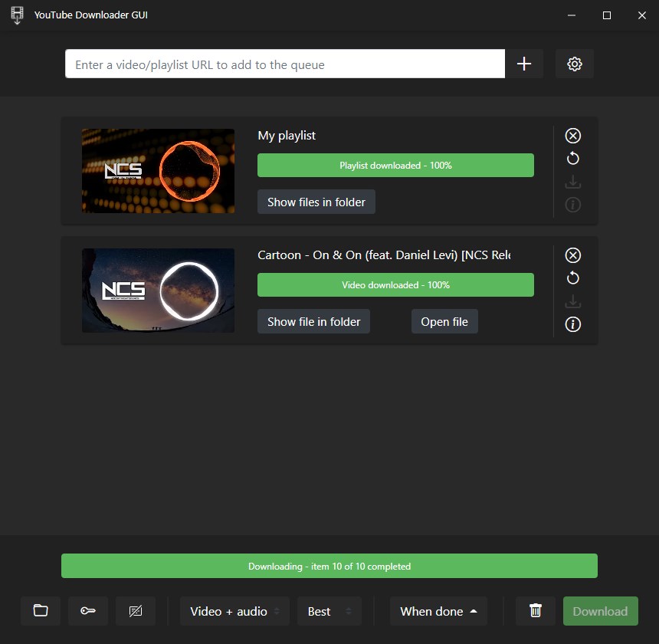Remove My playlist from the queue
The height and width of the screenshot is (644, 659).
573,136
